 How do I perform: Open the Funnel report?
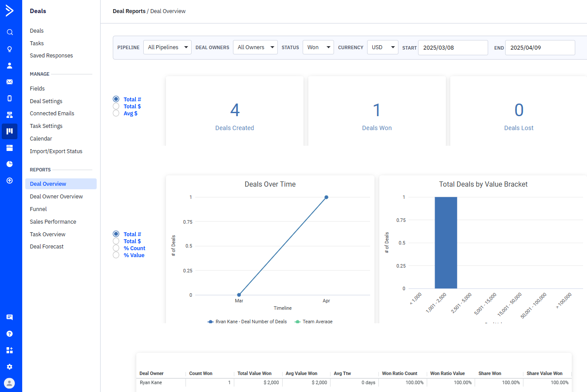[x=38, y=209]
